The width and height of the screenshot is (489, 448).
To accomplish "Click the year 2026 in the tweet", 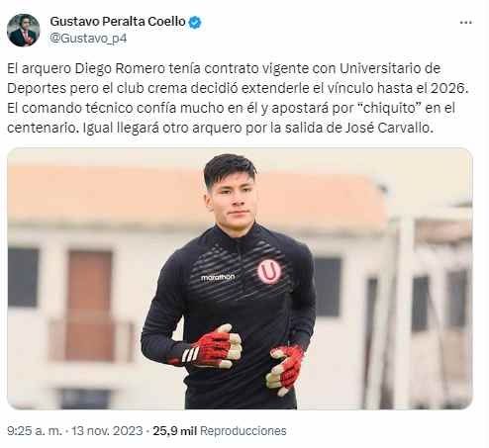I will pos(447,88).
